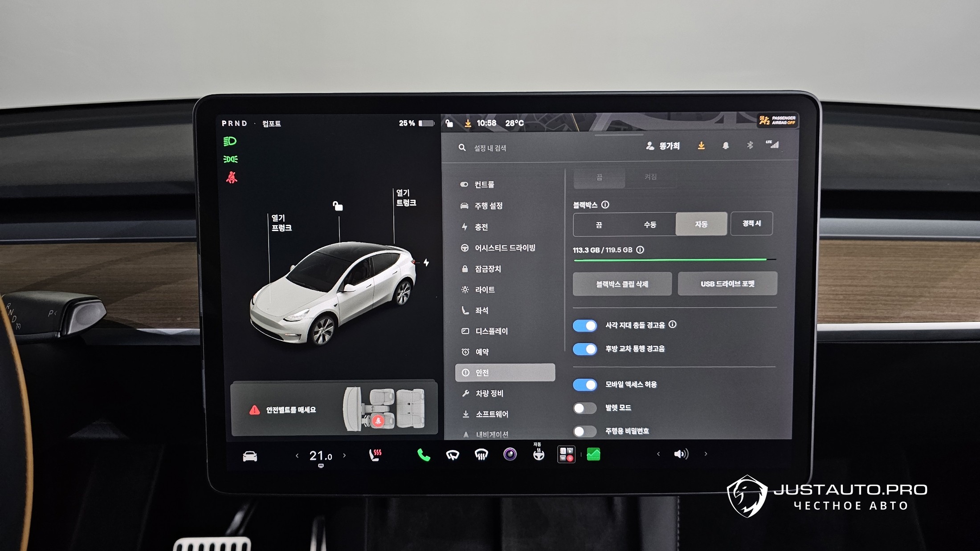The image size is (980, 551).
Task: Open the green chart app icon
Action: click(593, 454)
